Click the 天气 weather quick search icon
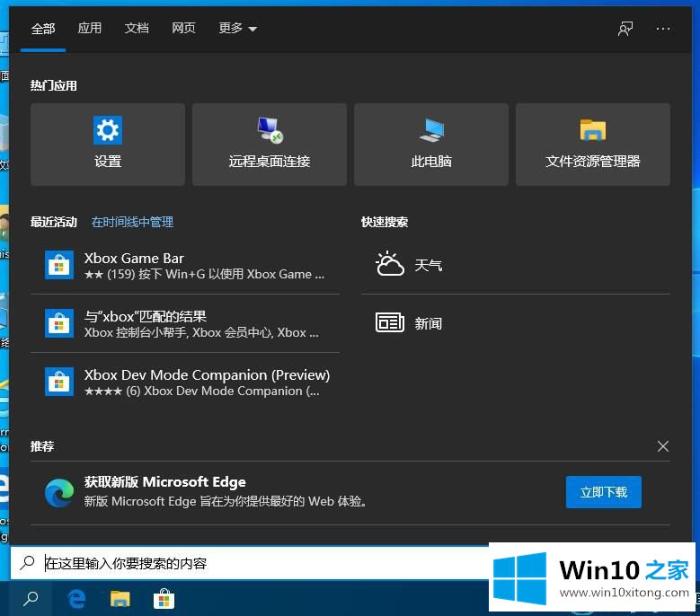Screen dimensions: 700x616 coord(390,265)
